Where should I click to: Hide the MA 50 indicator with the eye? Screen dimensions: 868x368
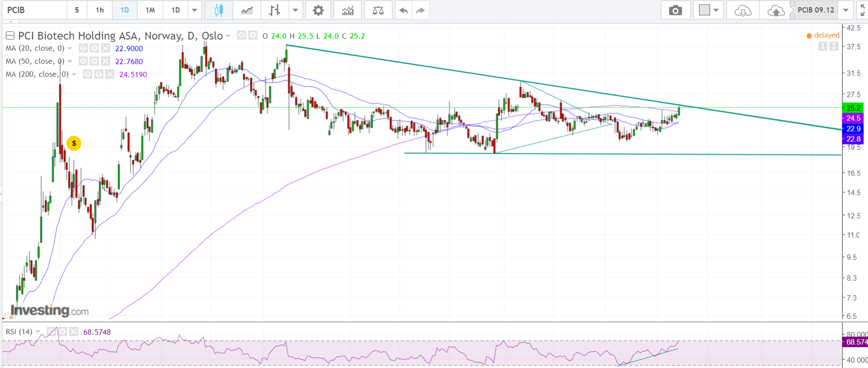click(83, 61)
